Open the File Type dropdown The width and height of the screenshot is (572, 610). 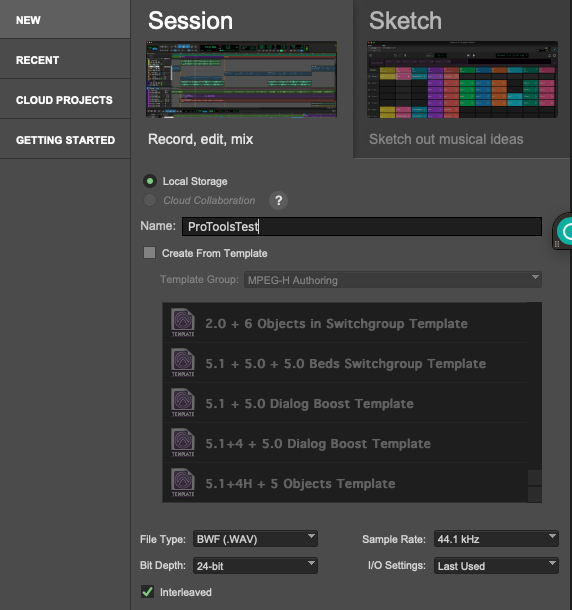pyautogui.click(x=255, y=539)
